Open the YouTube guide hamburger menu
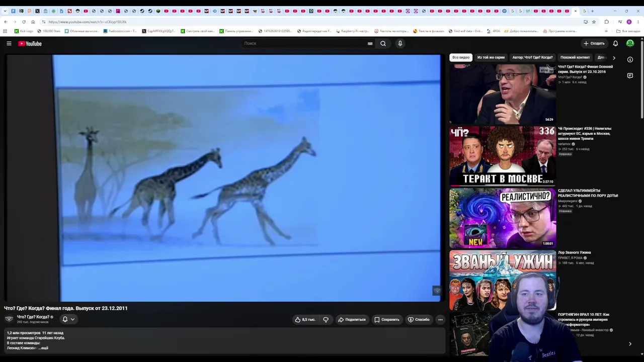Image resolution: width=644 pixels, height=362 pixels. click(9, 44)
